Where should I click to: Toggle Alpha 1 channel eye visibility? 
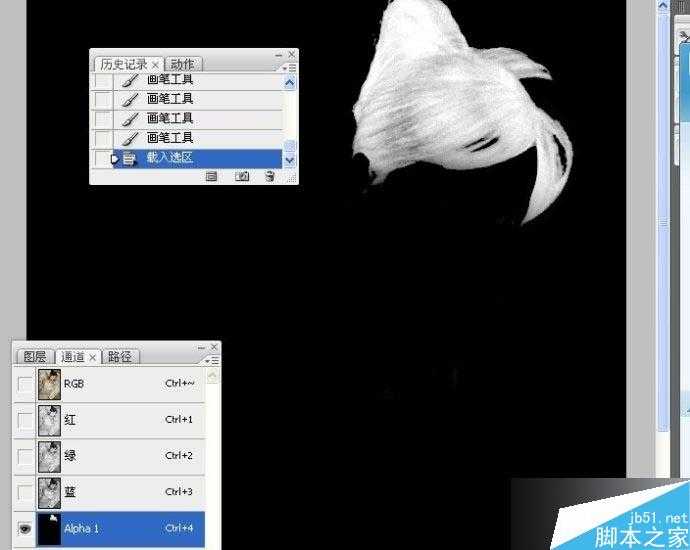coord(25,528)
